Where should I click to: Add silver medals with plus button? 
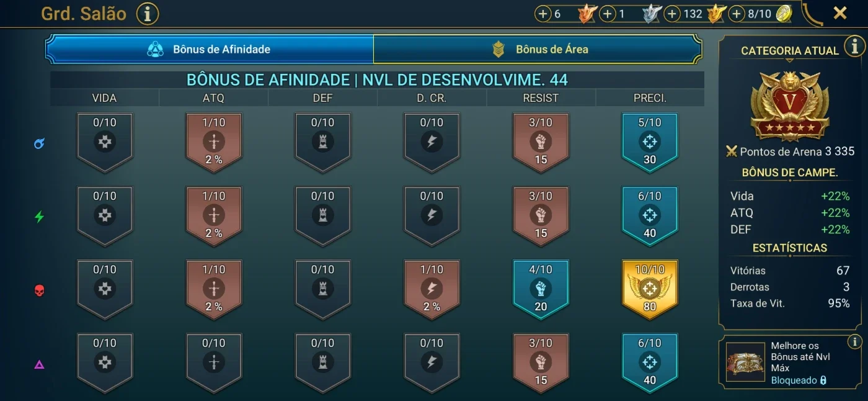[608, 14]
